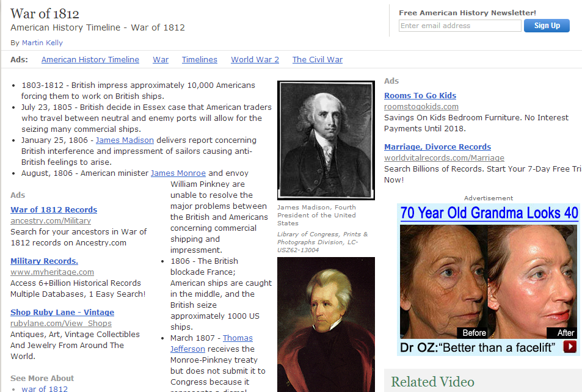
Task: Visit rubylane.com/View_Shops link
Action: [61, 324]
